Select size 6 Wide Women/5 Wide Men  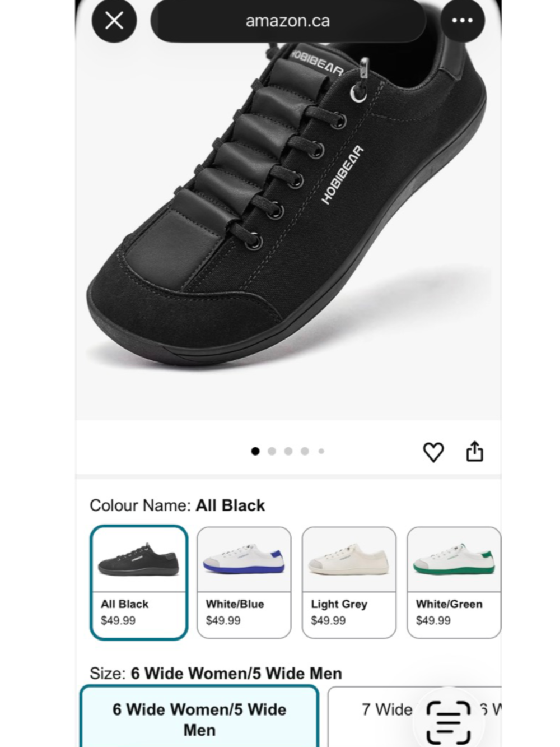click(199, 720)
